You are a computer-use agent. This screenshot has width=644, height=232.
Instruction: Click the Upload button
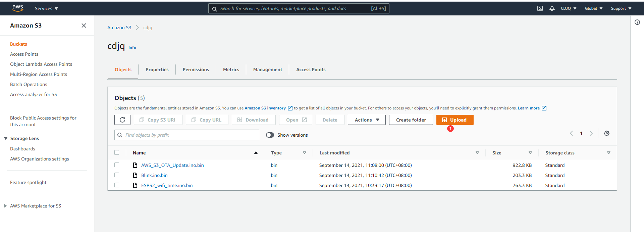point(455,120)
